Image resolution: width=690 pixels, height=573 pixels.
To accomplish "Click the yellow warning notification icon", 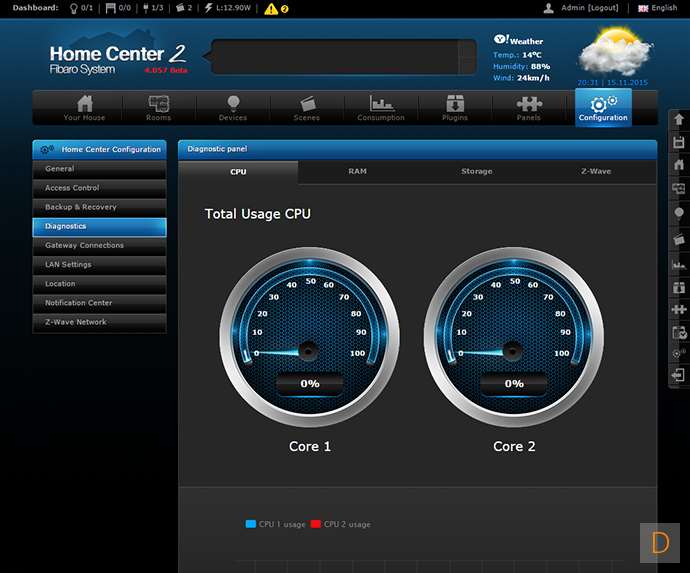I will (272, 8).
